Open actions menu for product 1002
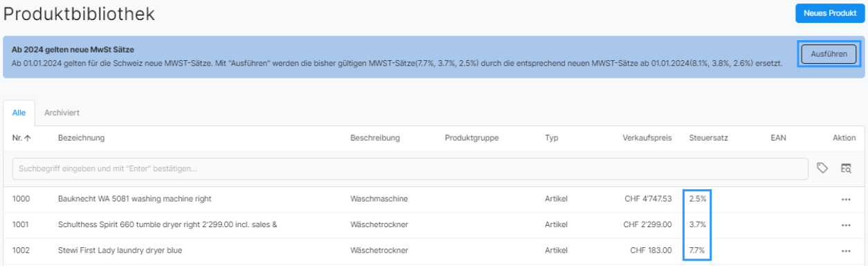868x266 pixels. [x=845, y=251]
